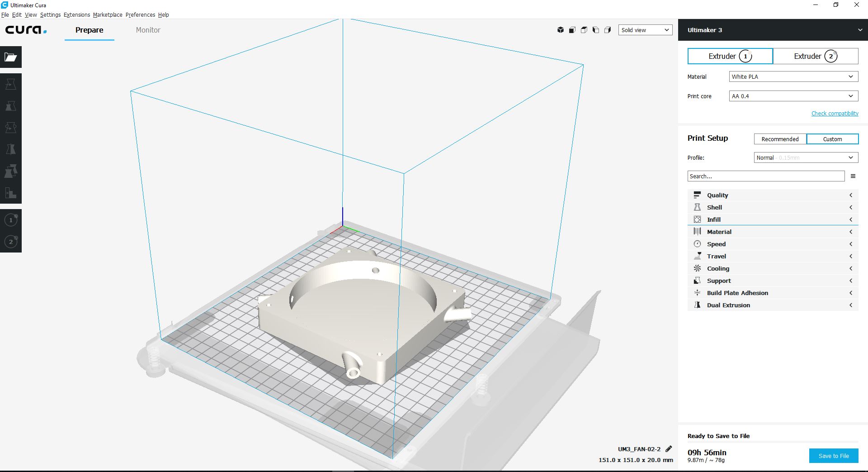Open the Settings menu
This screenshot has width=868, height=472.
pos(50,14)
